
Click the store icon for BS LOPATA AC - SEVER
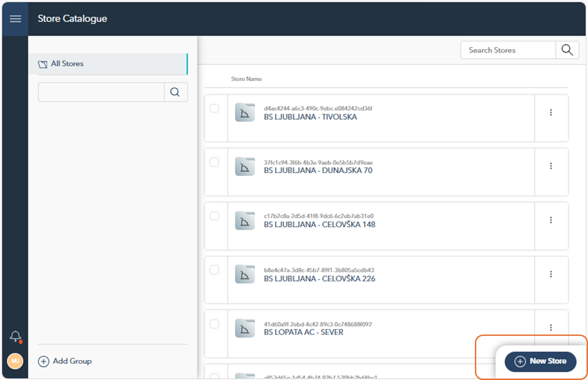[245, 328]
